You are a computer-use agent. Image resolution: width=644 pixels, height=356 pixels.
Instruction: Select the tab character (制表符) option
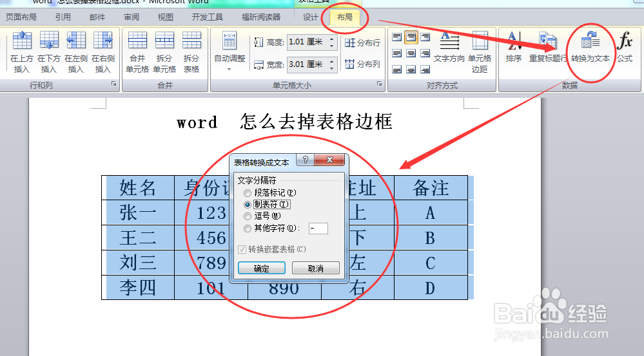pyautogui.click(x=268, y=204)
